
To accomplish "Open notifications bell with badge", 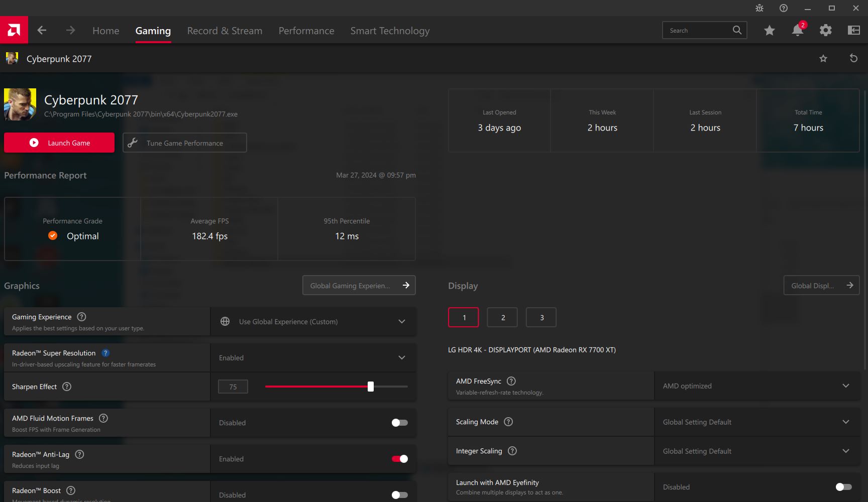I will [x=798, y=30].
